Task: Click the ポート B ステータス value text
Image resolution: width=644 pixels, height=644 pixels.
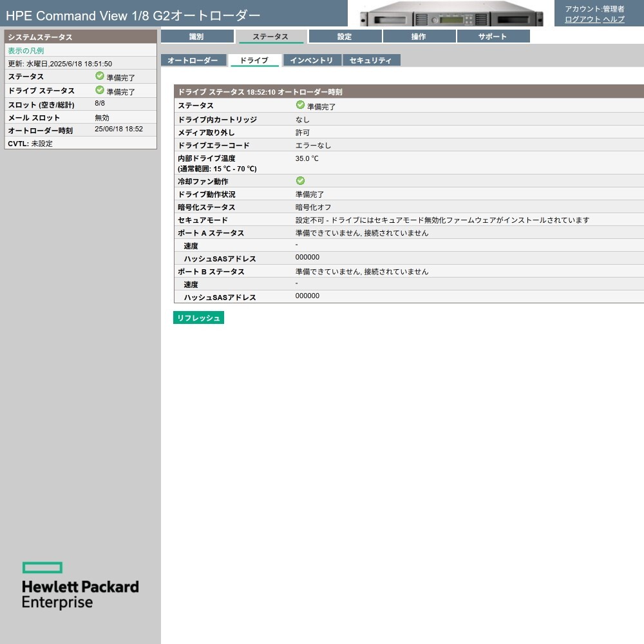Action: [362, 272]
